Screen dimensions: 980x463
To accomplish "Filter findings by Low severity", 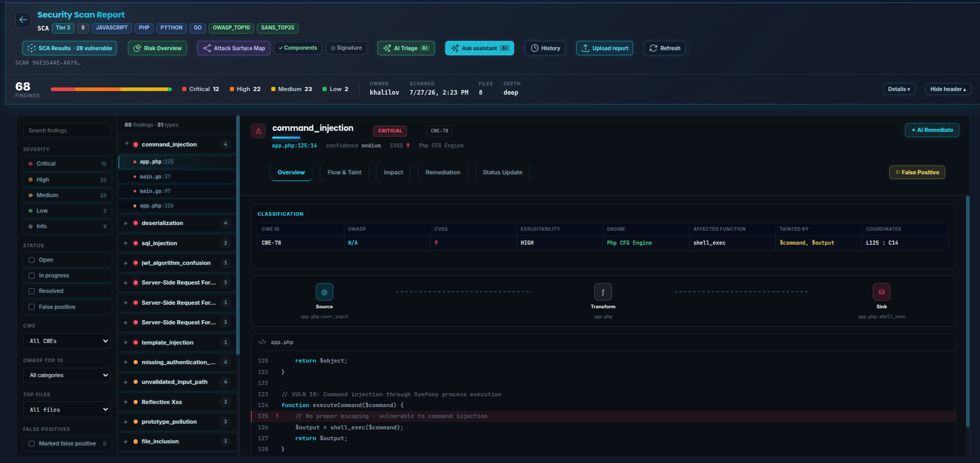I will pyautogui.click(x=67, y=211).
